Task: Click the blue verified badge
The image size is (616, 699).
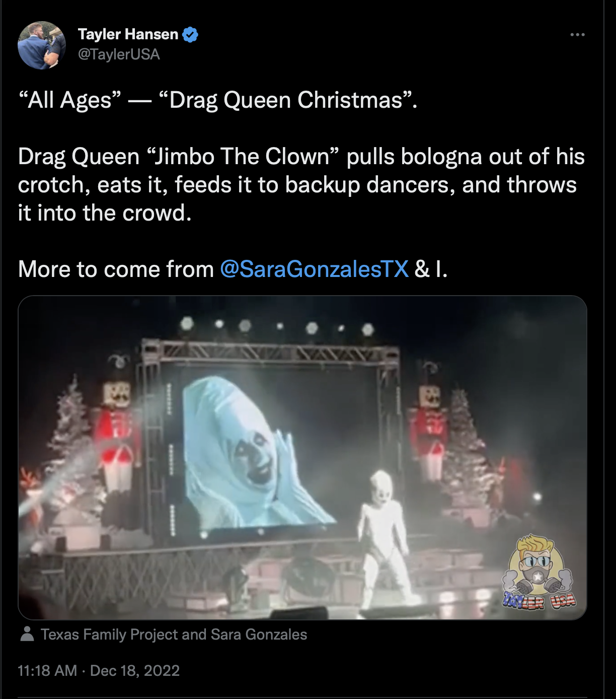Action: (x=190, y=34)
